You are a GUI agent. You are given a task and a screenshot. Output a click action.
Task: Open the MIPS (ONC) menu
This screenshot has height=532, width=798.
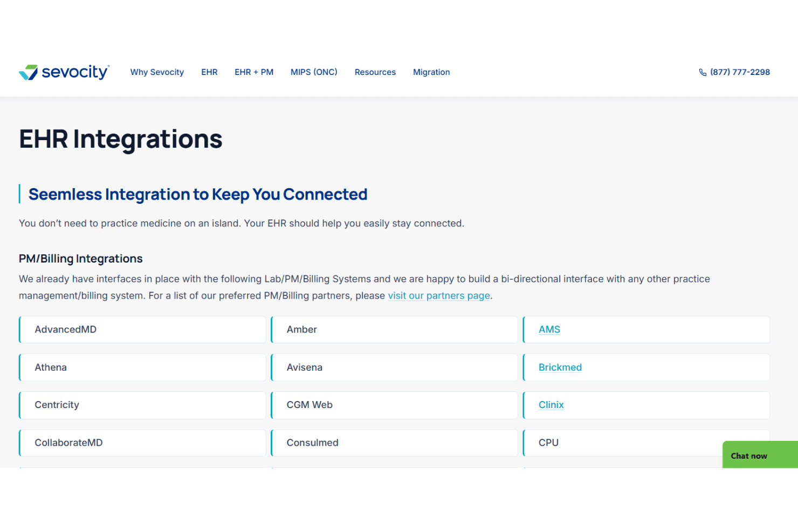click(x=314, y=72)
